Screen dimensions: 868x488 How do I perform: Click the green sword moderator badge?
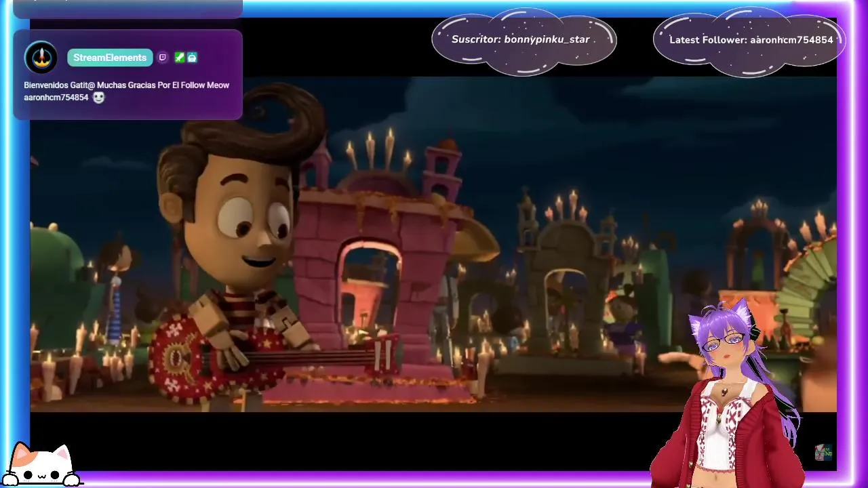click(x=179, y=58)
